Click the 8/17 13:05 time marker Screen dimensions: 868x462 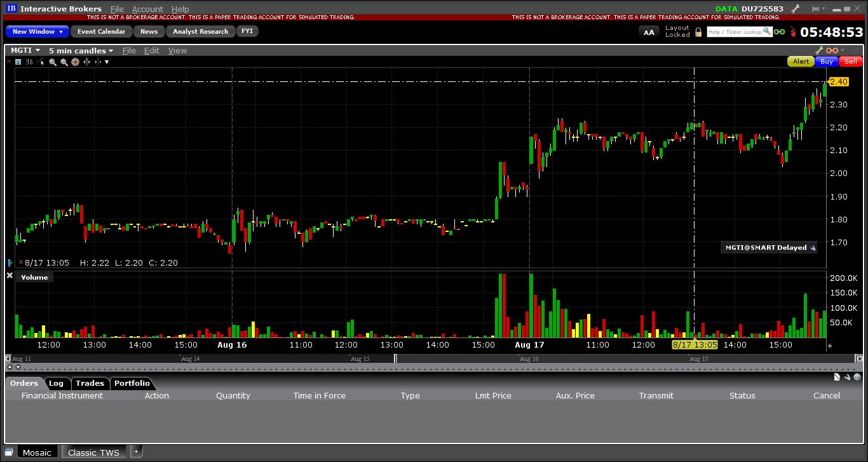695,344
